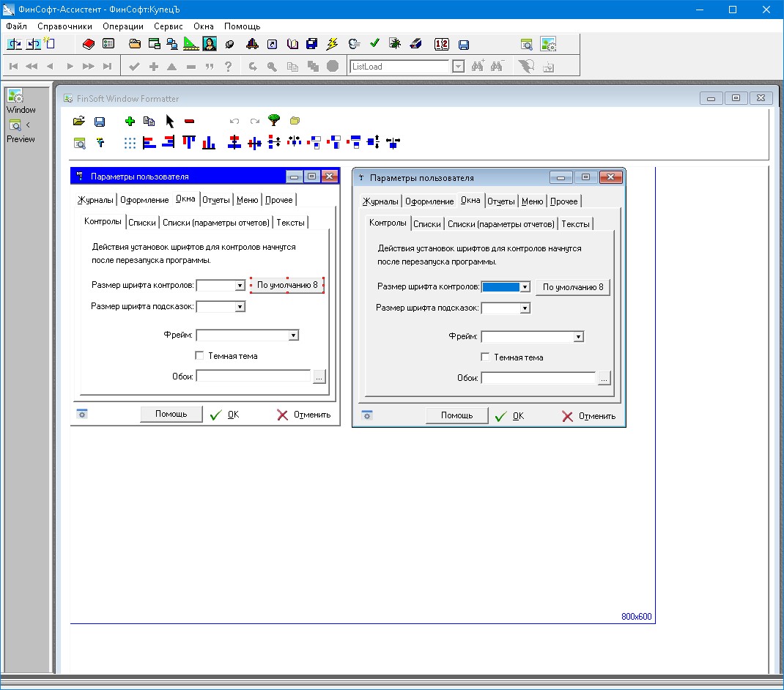Toggle the dotted grid icon

coord(130,143)
